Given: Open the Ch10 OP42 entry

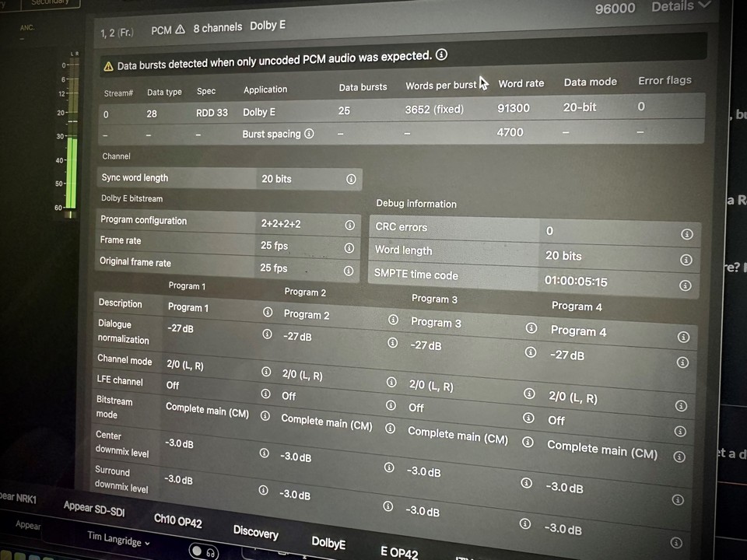Looking at the screenshot, I should coord(177,521).
